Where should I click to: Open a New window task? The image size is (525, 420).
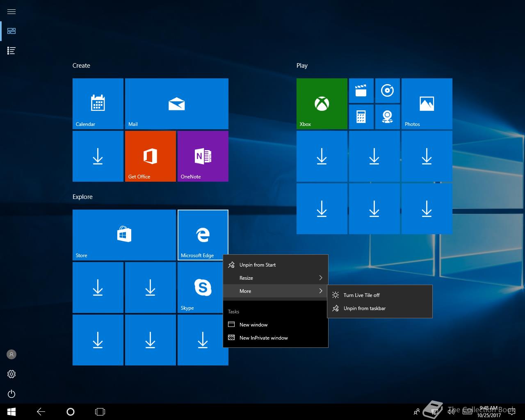[x=276, y=324]
